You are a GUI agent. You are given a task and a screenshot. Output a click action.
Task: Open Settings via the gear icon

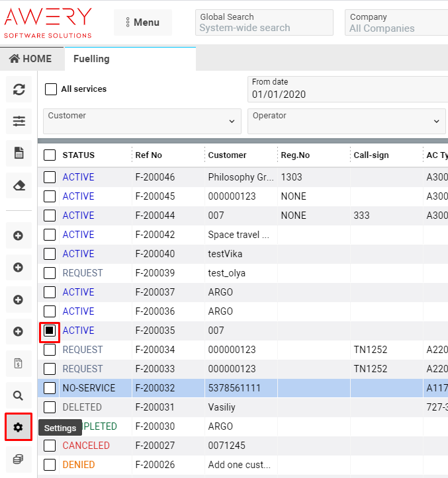[19, 428]
